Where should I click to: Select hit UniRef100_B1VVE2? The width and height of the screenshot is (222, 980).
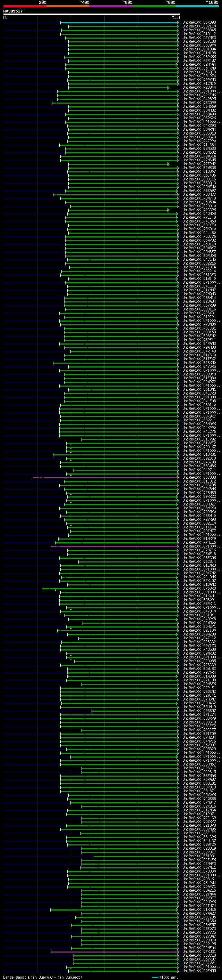(199, 443)
